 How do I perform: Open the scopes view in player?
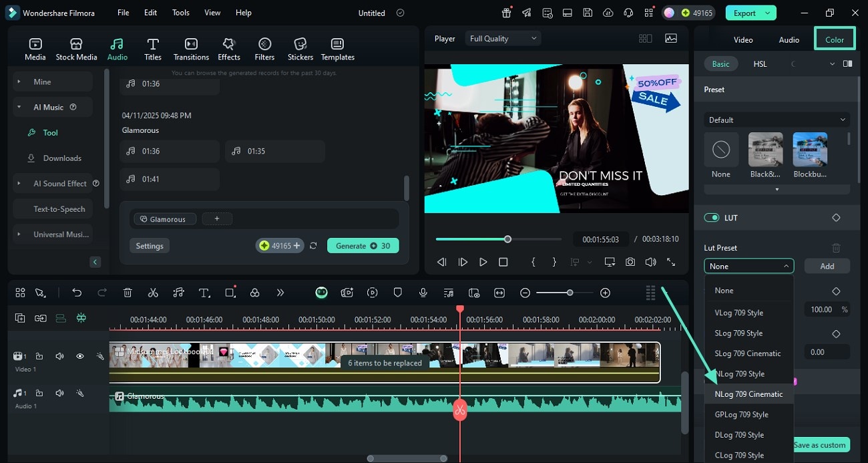[671, 39]
